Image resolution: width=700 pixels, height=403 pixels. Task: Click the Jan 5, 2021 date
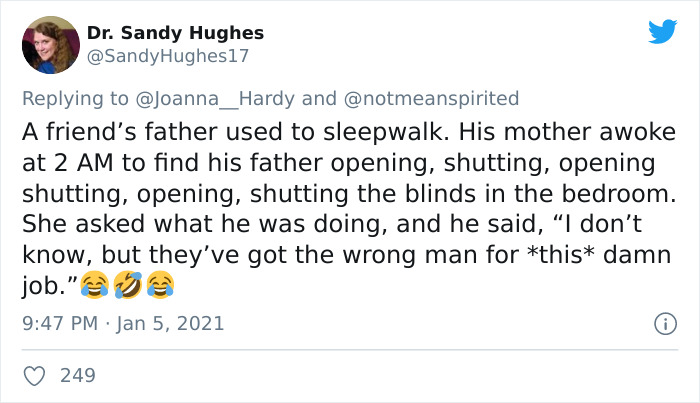(x=170, y=324)
